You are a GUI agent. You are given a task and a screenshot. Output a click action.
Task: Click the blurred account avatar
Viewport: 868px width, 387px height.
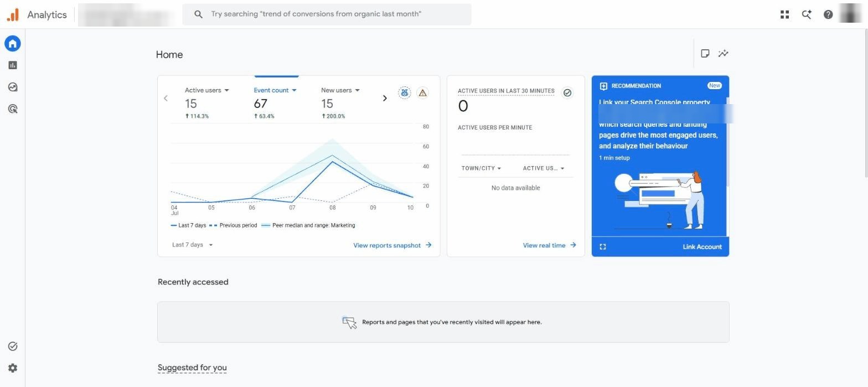click(850, 14)
